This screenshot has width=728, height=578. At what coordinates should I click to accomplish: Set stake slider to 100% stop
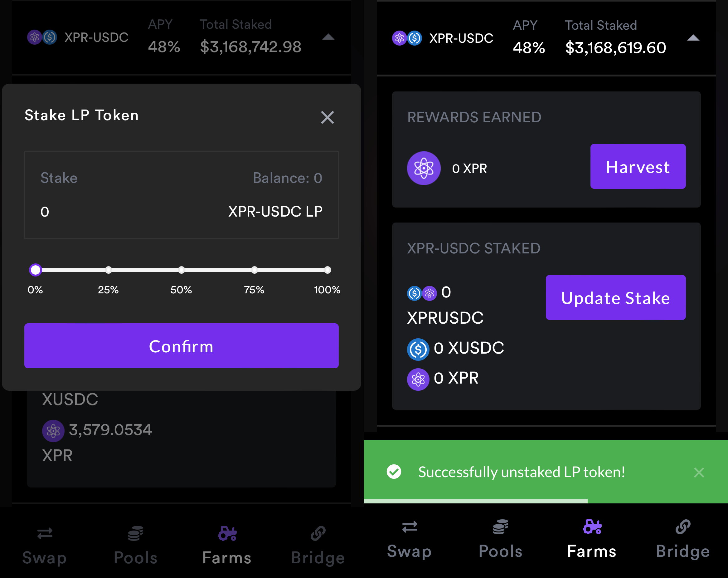[x=327, y=270]
